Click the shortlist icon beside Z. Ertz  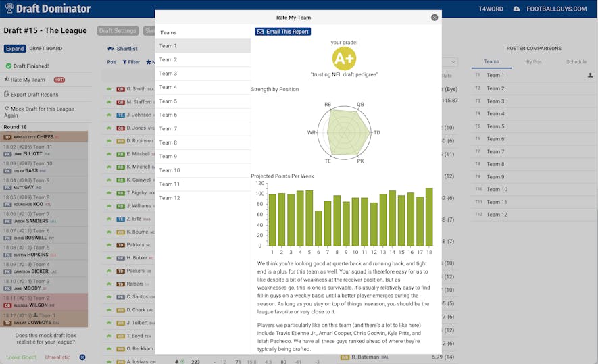(109, 219)
